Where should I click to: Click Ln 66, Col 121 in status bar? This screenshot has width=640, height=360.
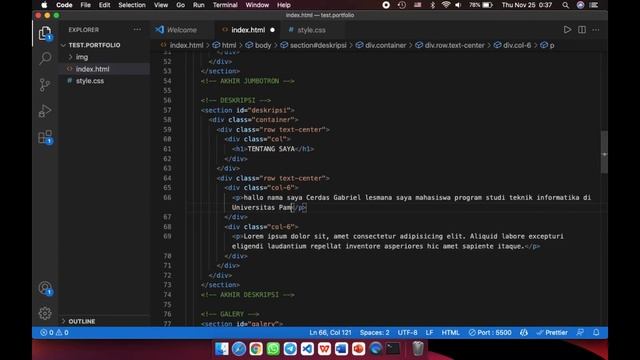tap(330, 333)
